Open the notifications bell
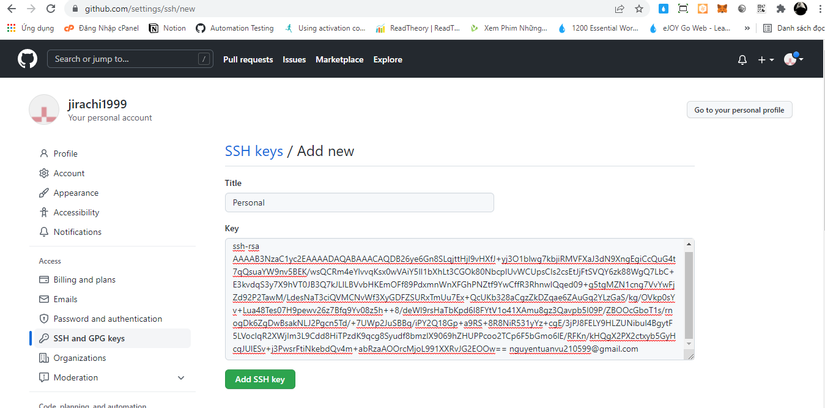 coord(742,60)
